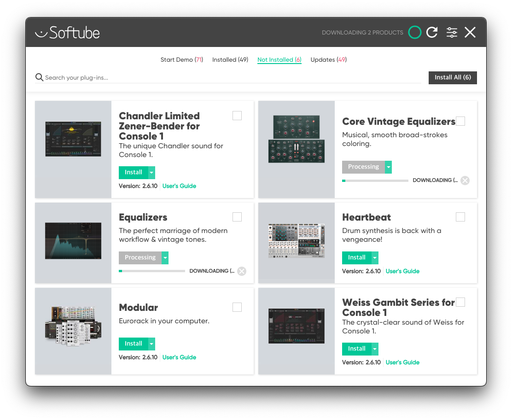Click the Weiss Gambit Series for Console 1 title
This screenshot has width=512, height=420.
(x=399, y=307)
